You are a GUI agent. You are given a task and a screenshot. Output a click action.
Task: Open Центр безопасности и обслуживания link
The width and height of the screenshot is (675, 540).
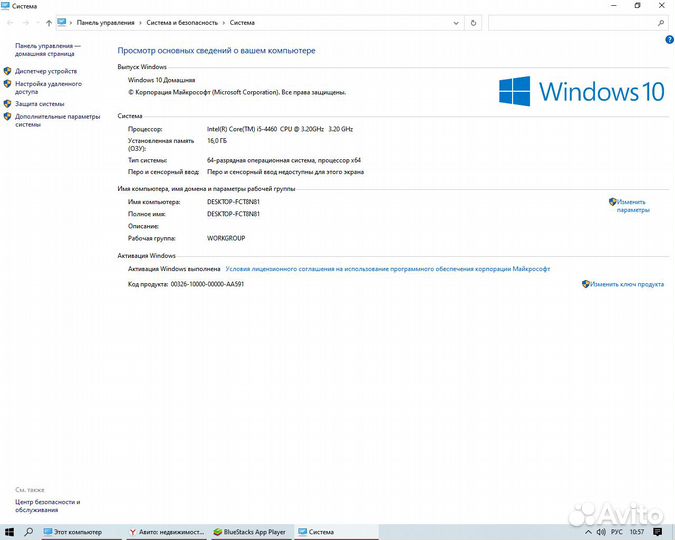point(47,506)
